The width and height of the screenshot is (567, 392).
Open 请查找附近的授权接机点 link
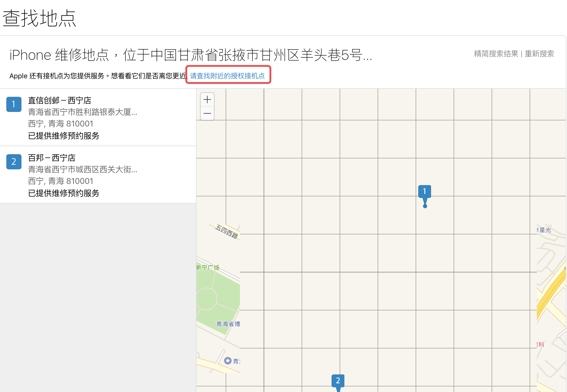227,76
